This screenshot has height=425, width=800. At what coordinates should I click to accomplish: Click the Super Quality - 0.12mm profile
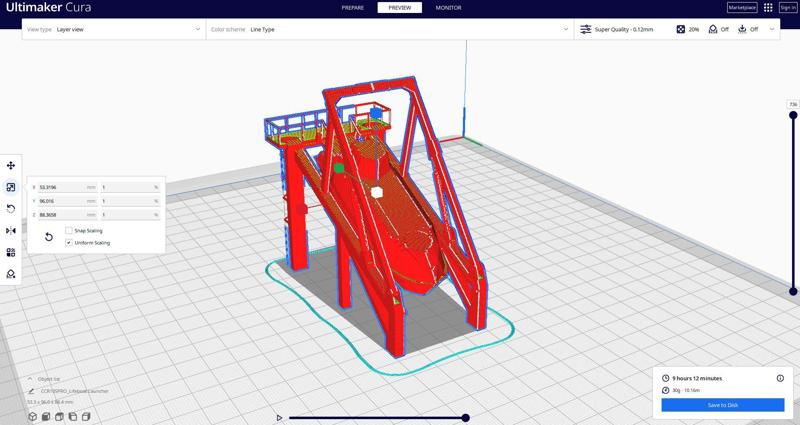[x=623, y=30]
